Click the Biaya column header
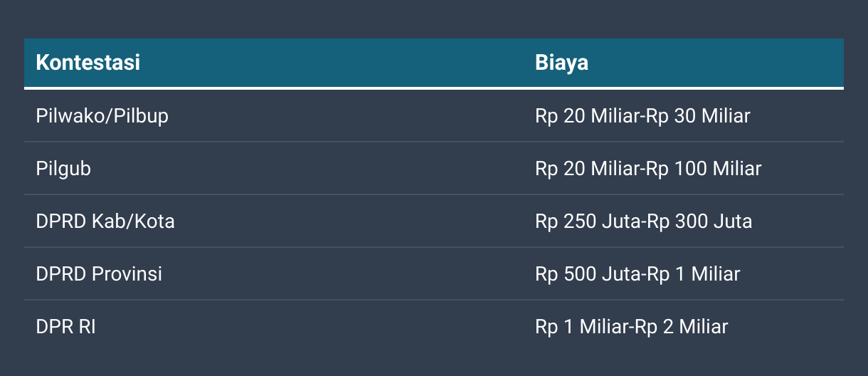 [561, 63]
